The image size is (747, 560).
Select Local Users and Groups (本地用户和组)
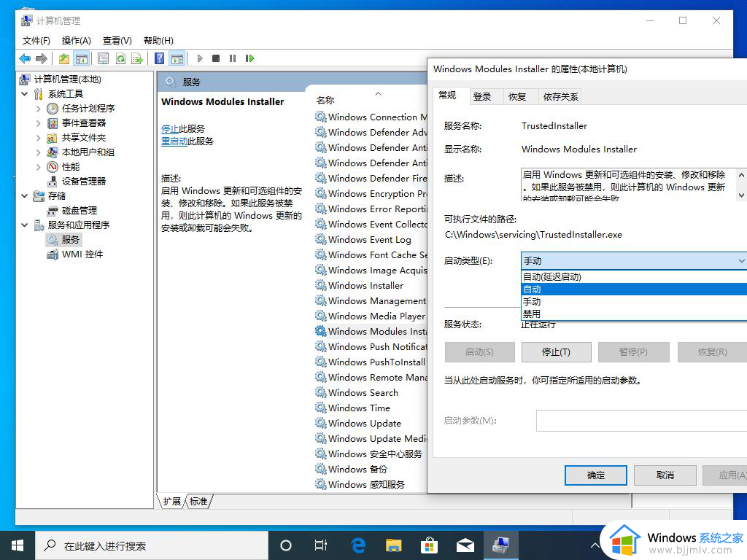[x=88, y=152]
